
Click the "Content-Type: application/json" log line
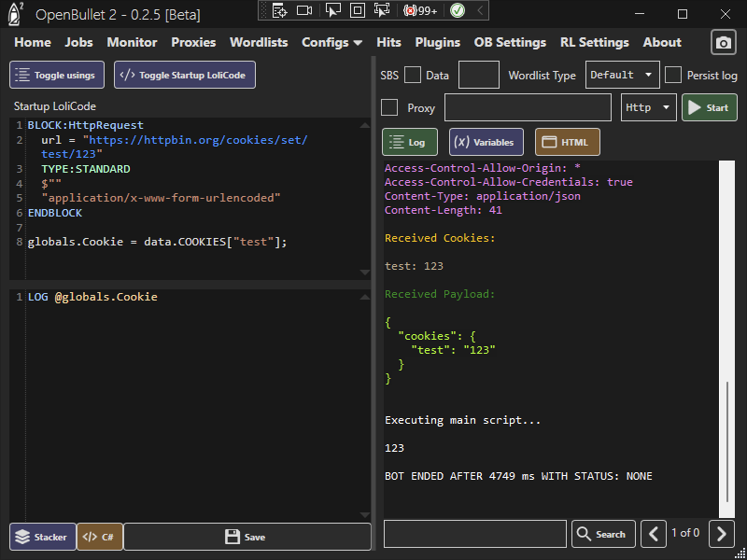[483, 196]
